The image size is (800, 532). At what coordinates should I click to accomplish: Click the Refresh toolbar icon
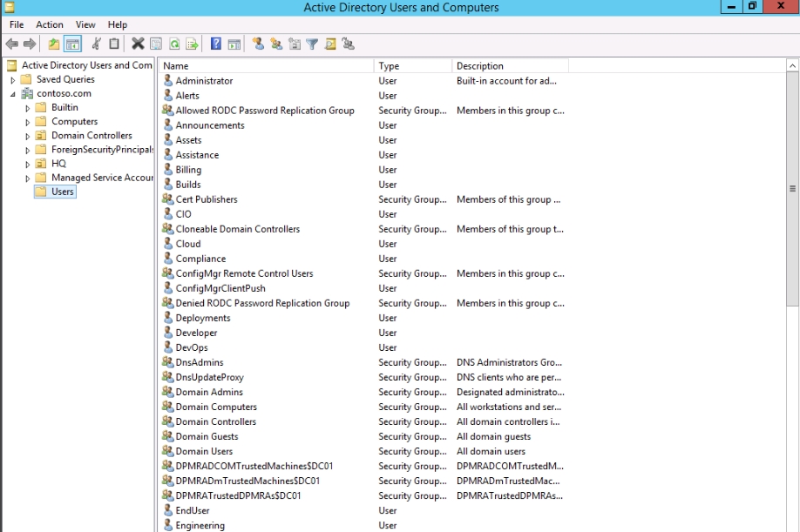(174, 44)
